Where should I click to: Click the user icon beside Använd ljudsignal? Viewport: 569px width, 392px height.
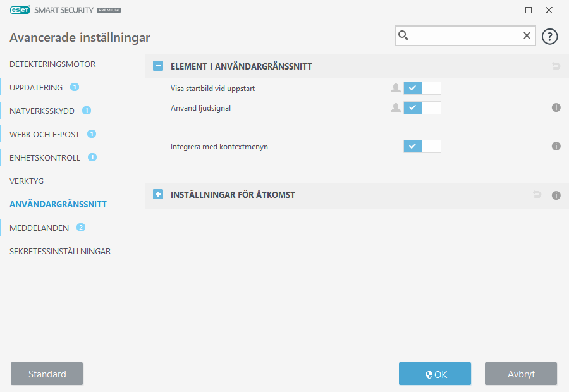pos(396,108)
